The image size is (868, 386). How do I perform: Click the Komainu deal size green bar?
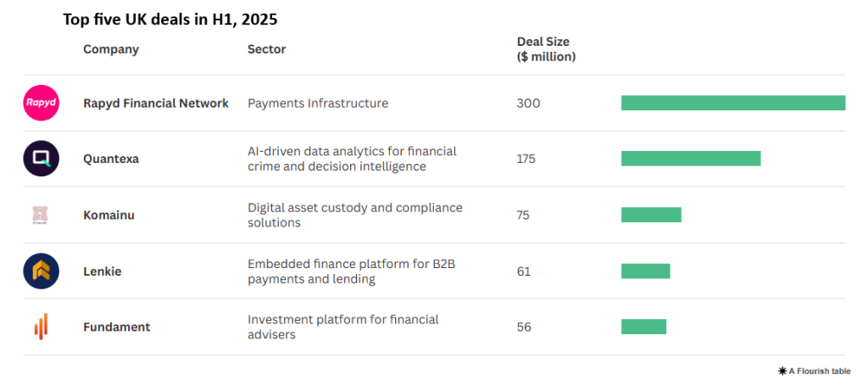click(x=651, y=215)
